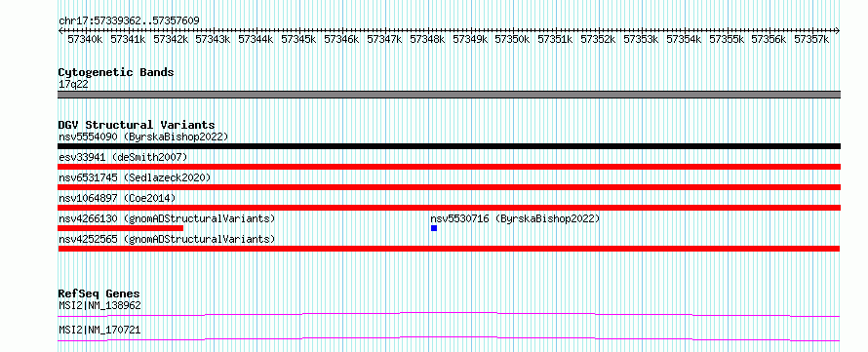Click the small blue nsv5530716 variant marker
Image resolution: width=868 pixels, height=352 pixels.
(x=434, y=228)
